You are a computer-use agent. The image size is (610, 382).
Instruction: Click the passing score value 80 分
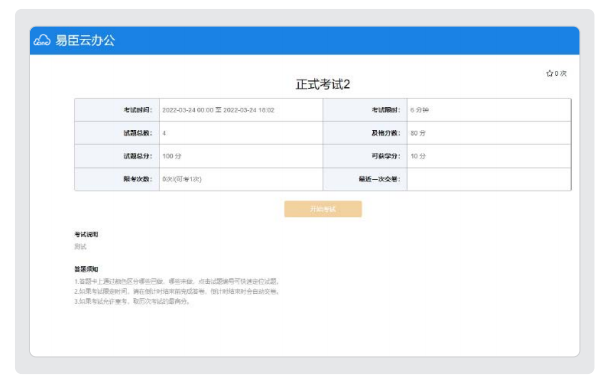click(418, 133)
